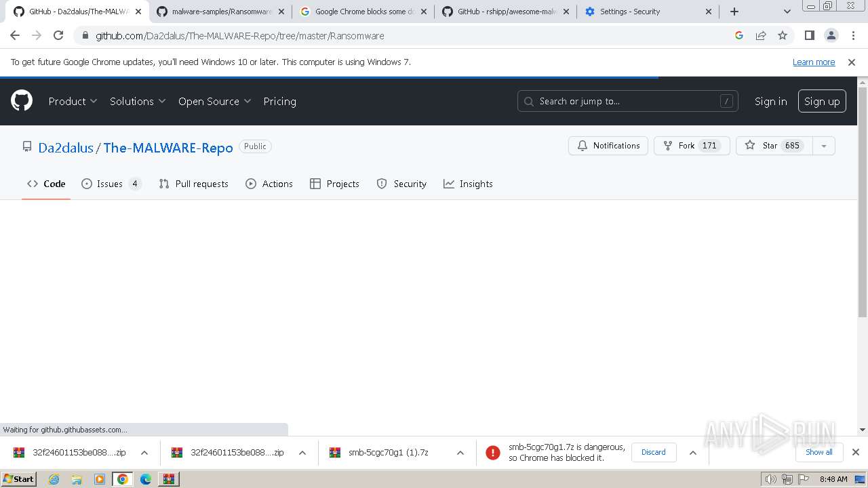This screenshot has width=868, height=488.
Task: Open WinRAR from taskbar
Action: 168,479
